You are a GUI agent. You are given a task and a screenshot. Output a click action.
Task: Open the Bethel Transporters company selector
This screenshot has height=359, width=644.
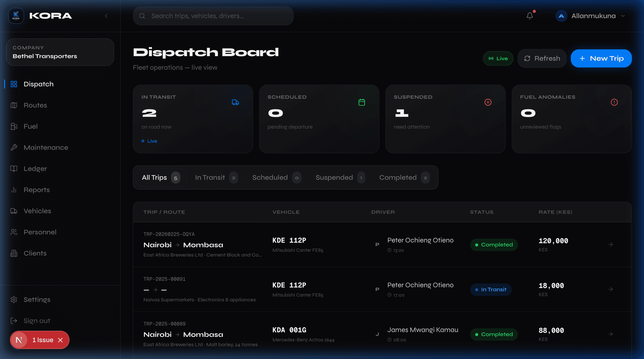[60, 52]
